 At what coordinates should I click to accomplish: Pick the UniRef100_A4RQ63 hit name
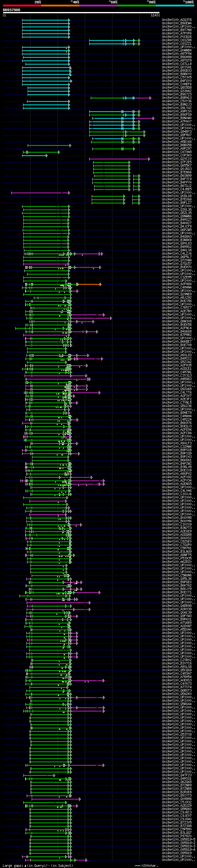(177, 379)
